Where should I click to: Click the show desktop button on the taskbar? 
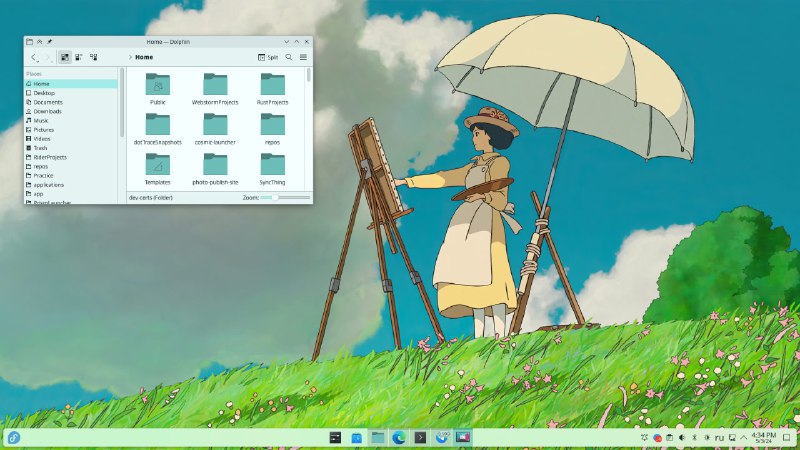[x=787, y=438]
